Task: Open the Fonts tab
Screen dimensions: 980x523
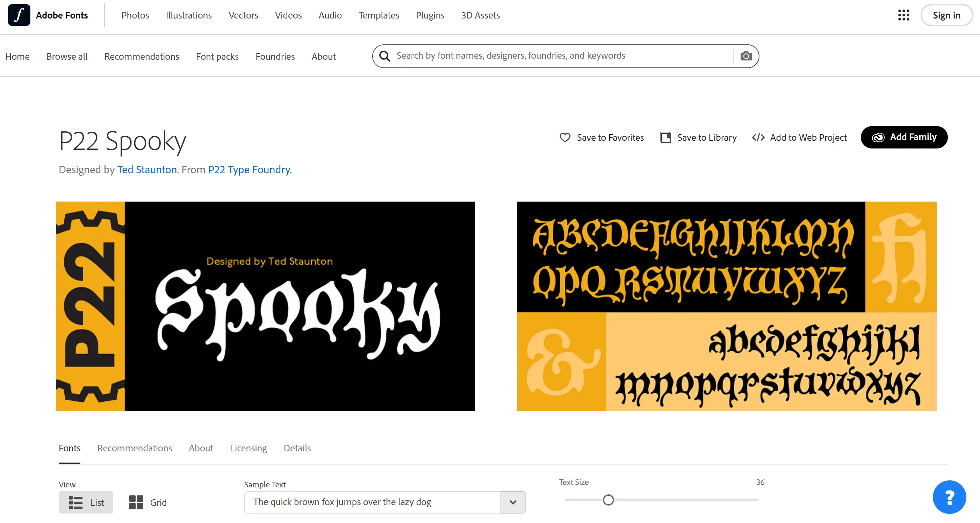Action: 70,448
